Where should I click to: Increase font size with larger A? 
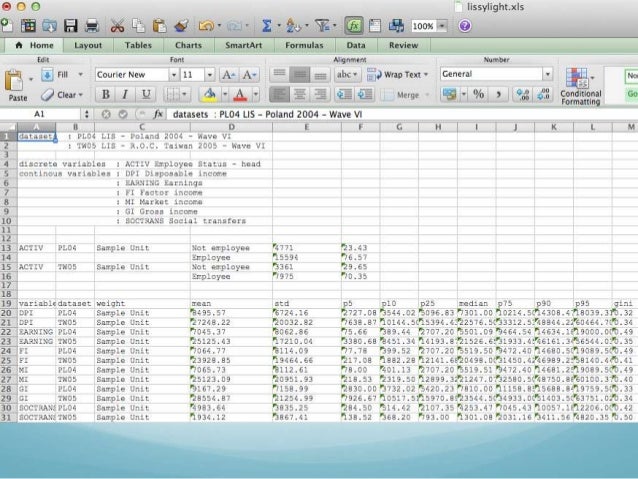[228, 74]
